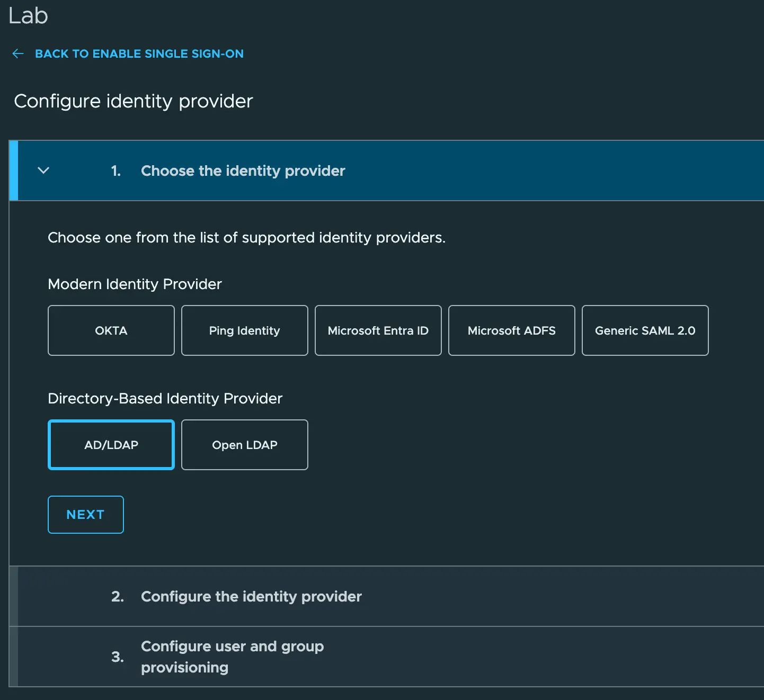Click the NEXT button
This screenshot has width=764, height=700.
coord(85,514)
